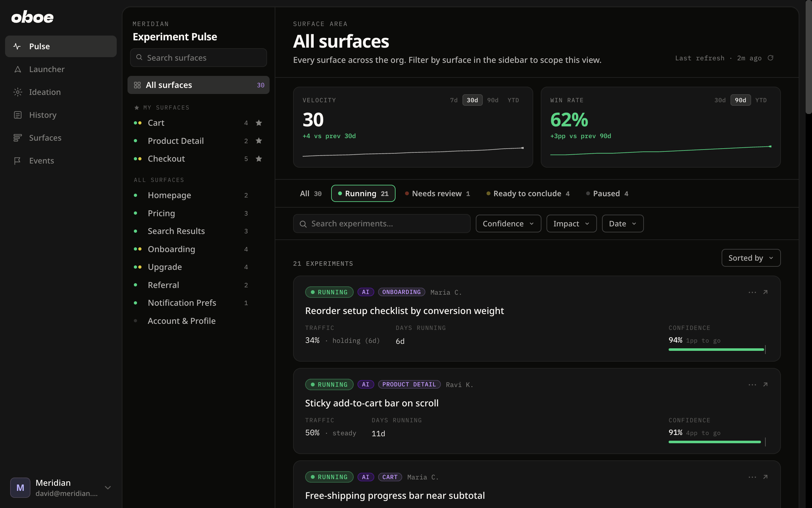Click the Win Rate trend sparkline
The height and width of the screenshot is (508, 812).
(661, 151)
